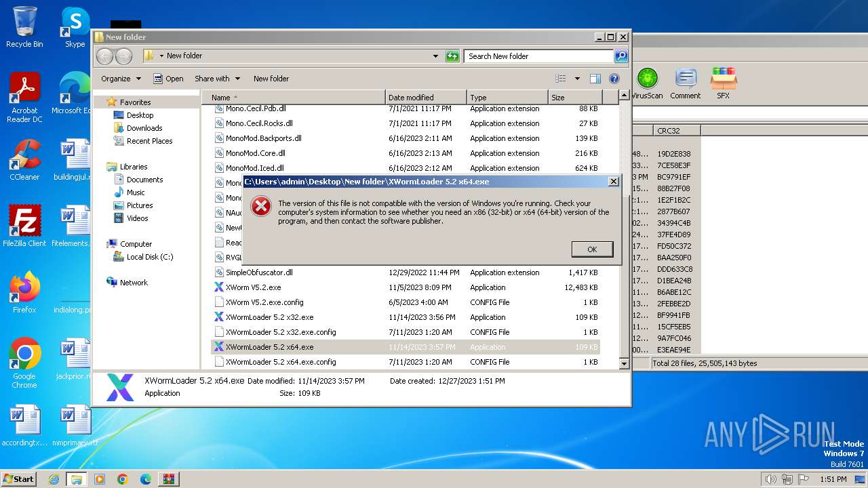This screenshot has height=488, width=868.
Task: Open Microsoft Edge desktop shortcut
Action: tap(73, 93)
